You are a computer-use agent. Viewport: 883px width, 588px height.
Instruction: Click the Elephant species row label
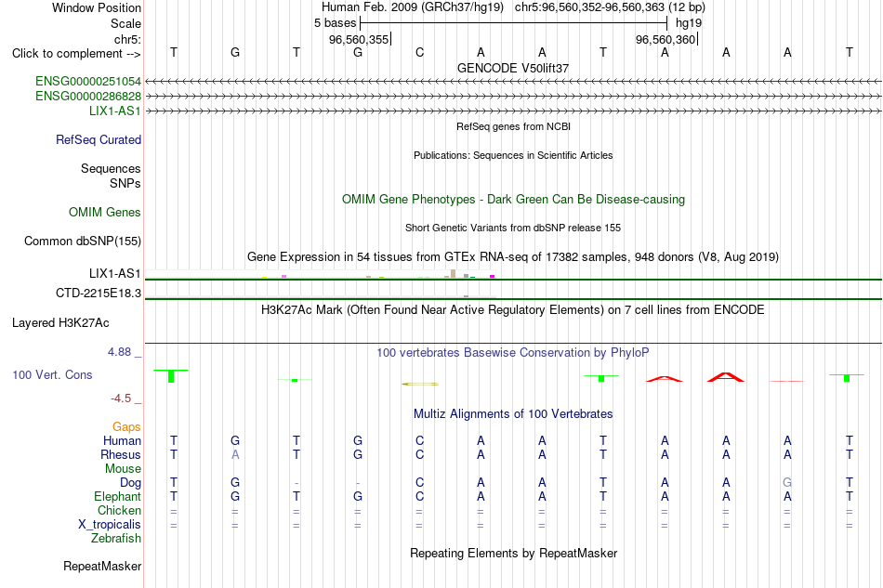tap(118, 496)
